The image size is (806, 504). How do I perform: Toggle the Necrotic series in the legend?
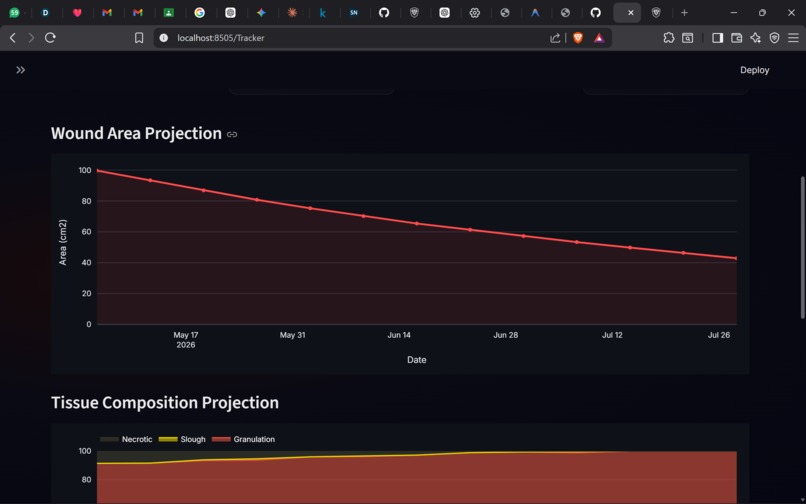tap(126, 439)
